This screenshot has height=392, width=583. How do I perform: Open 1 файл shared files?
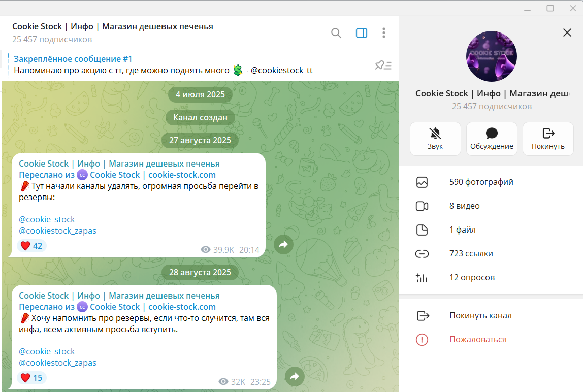pyautogui.click(x=491, y=230)
